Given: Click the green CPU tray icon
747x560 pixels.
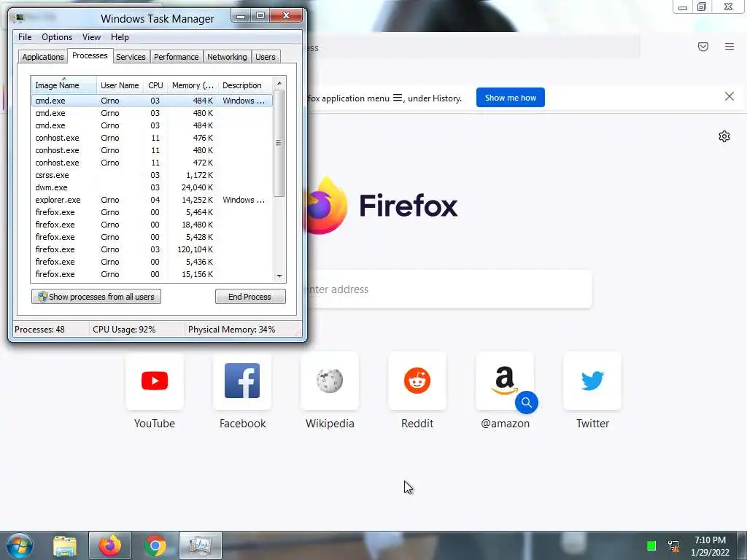Looking at the screenshot, I should click(651, 545).
